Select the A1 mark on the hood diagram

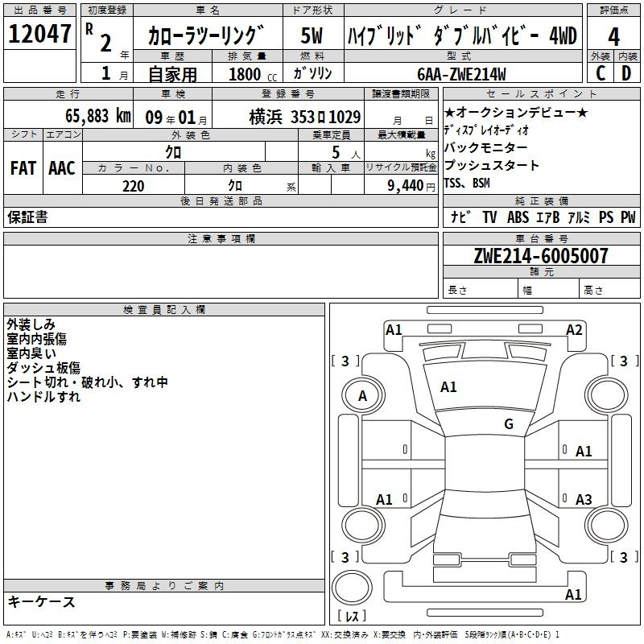coord(448,387)
